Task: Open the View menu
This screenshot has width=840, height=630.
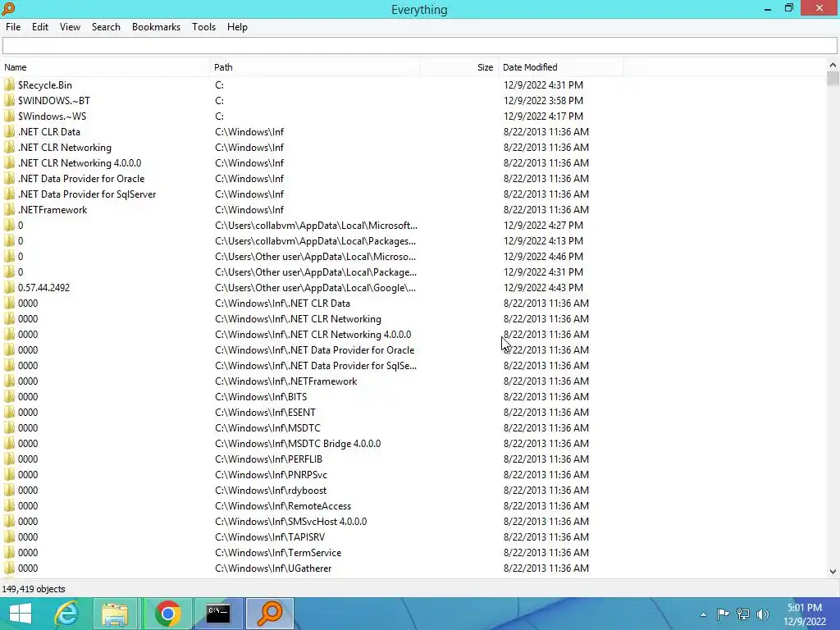Action: pyautogui.click(x=70, y=27)
